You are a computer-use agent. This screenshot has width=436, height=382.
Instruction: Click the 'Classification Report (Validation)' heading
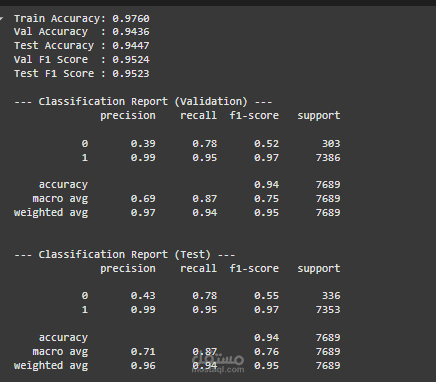click(143, 101)
